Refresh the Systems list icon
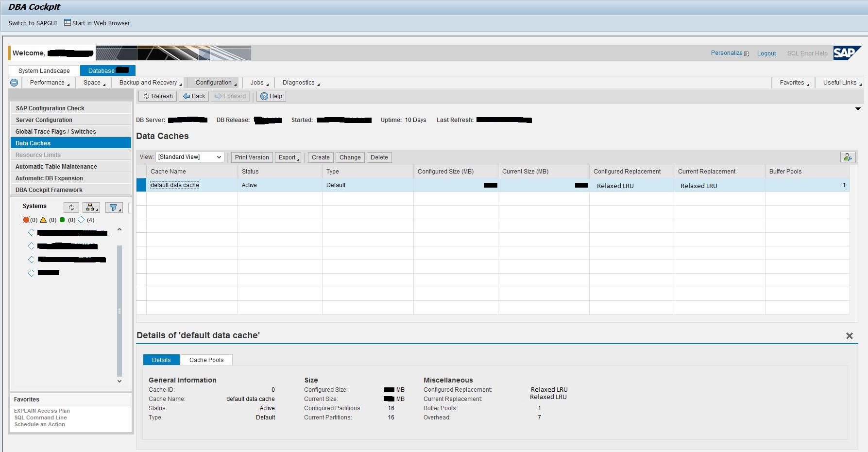868x452 pixels. tap(71, 208)
